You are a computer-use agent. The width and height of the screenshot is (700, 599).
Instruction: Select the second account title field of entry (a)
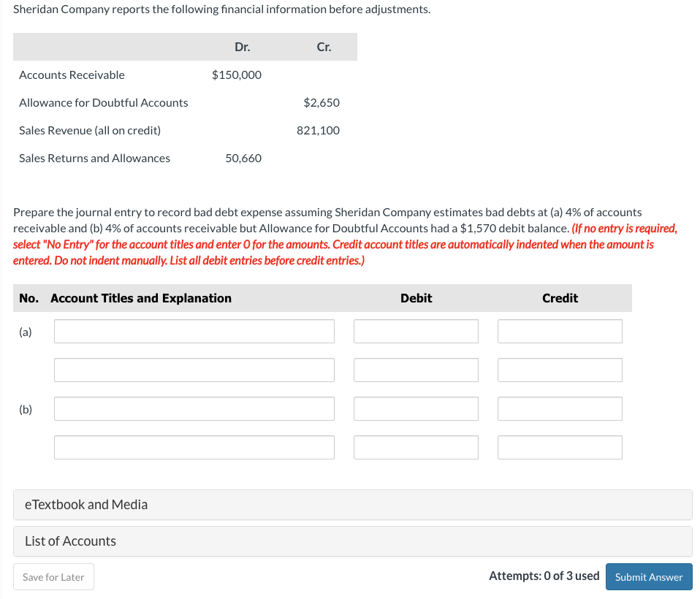(194, 370)
